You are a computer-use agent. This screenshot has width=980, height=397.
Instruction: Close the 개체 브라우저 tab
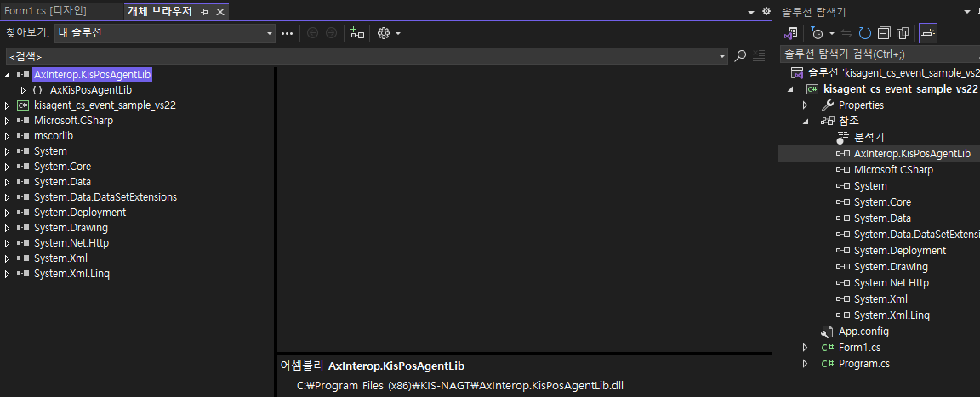220,12
